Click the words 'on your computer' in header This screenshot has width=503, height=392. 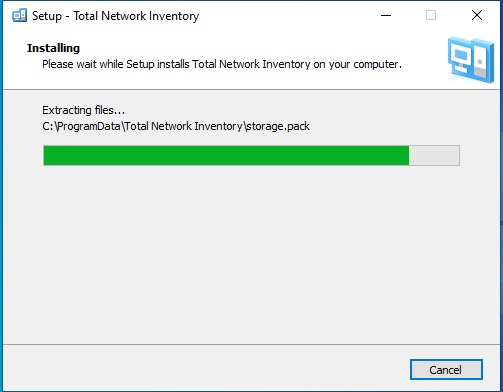point(356,64)
